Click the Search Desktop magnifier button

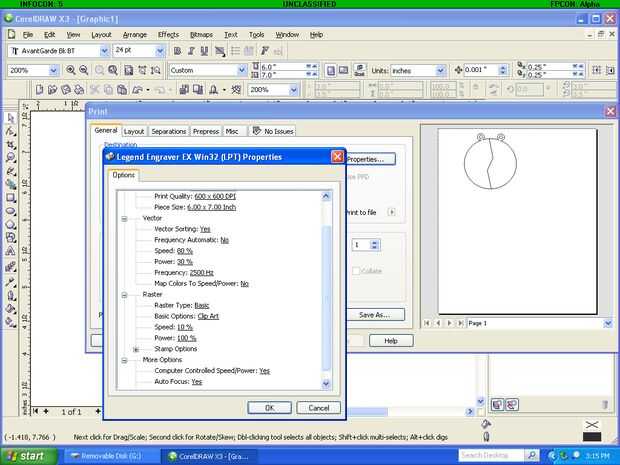[532, 455]
